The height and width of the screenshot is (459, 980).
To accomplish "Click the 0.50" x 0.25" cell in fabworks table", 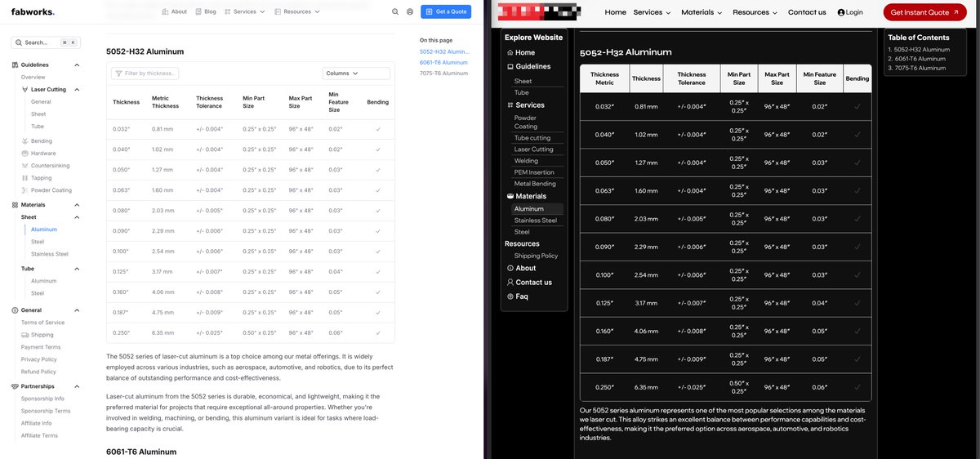I will pyautogui.click(x=260, y=332).
